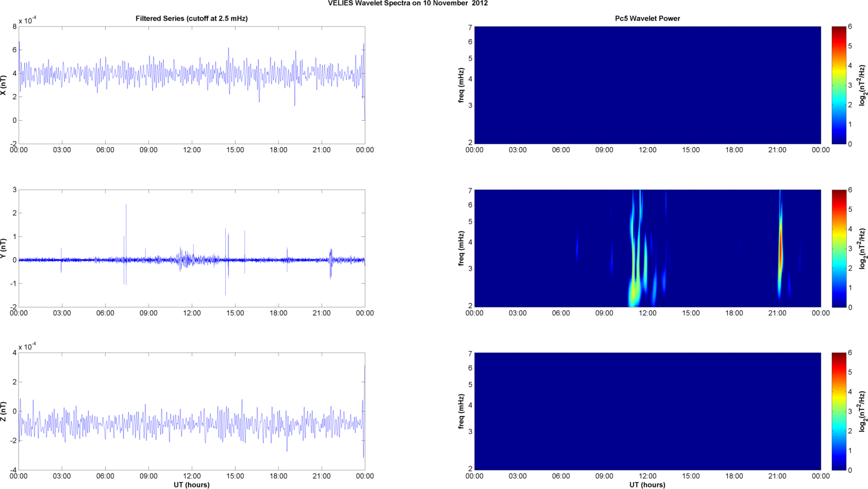Click the X component filtered series plot
The height and width of the screenshot is (489, 868).
point(192,85)
